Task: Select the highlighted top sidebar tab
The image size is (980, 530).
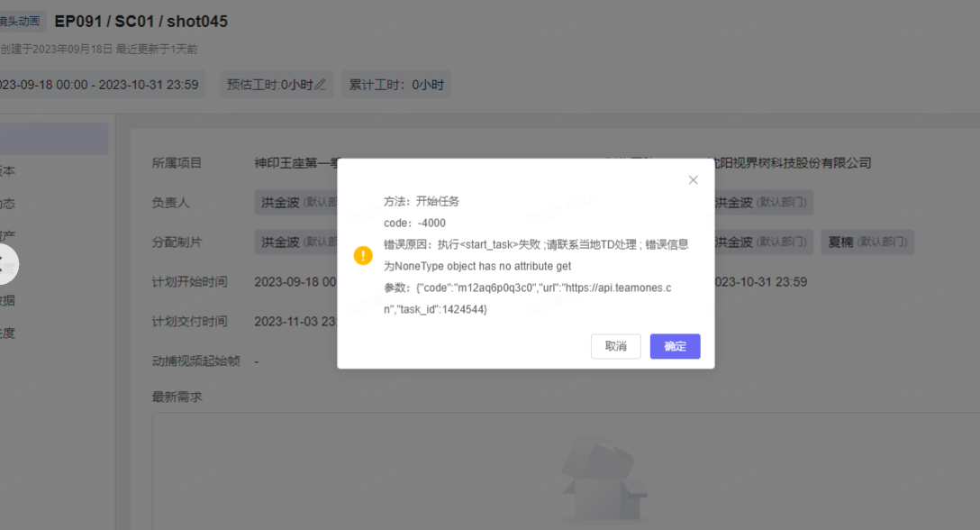Action: pos(54,139)
